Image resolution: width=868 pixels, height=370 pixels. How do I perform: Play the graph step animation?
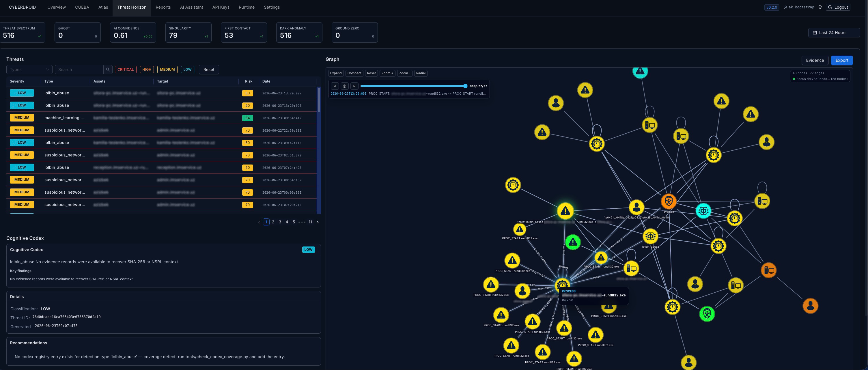pyautogui.click(x=344, y=86)
